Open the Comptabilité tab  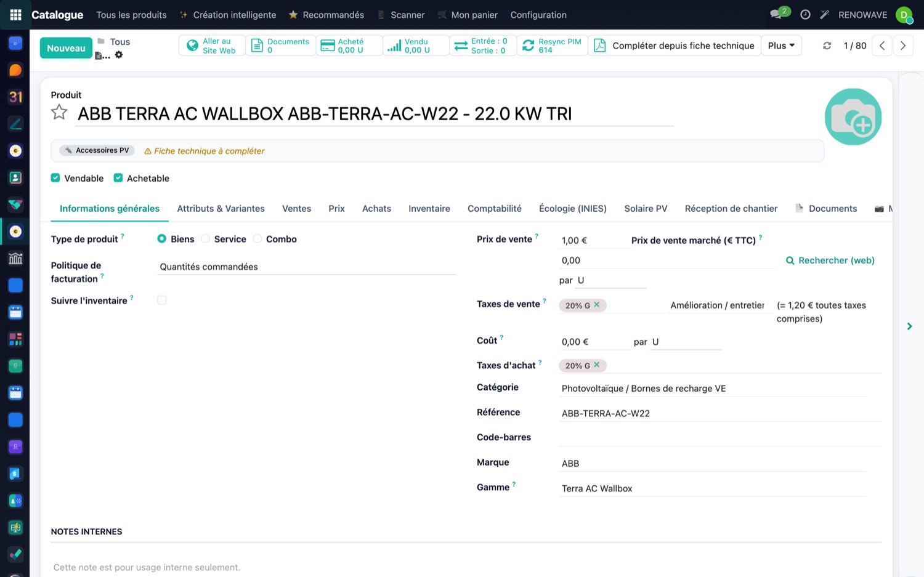(495, 209)
